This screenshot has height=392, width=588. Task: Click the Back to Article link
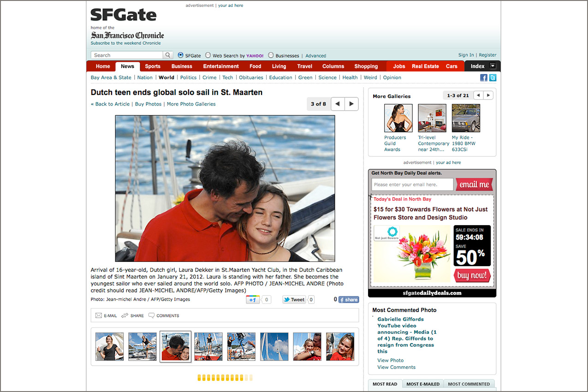[110, 104]
